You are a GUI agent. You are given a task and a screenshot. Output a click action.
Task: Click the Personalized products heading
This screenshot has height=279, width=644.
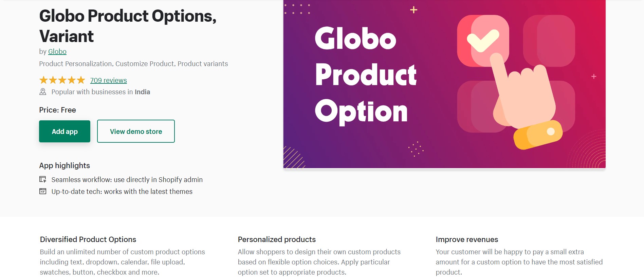tap(277, 239)
